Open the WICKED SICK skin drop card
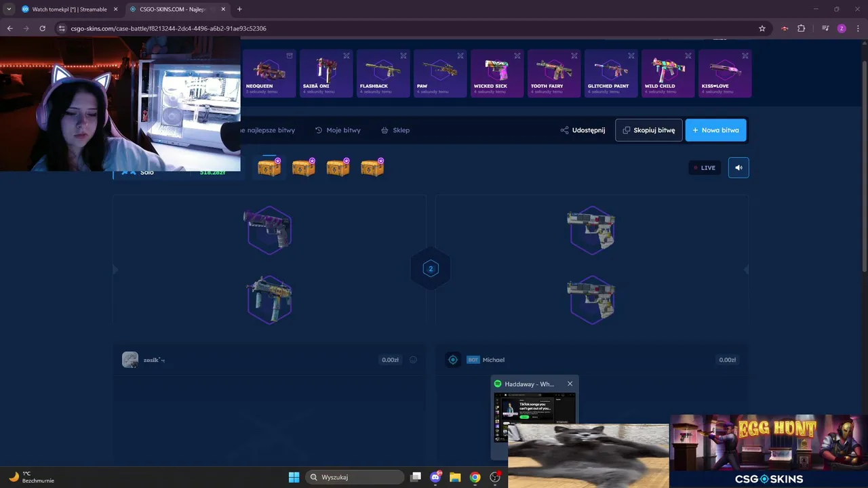The image size is (868, 488). pos(497,73)
